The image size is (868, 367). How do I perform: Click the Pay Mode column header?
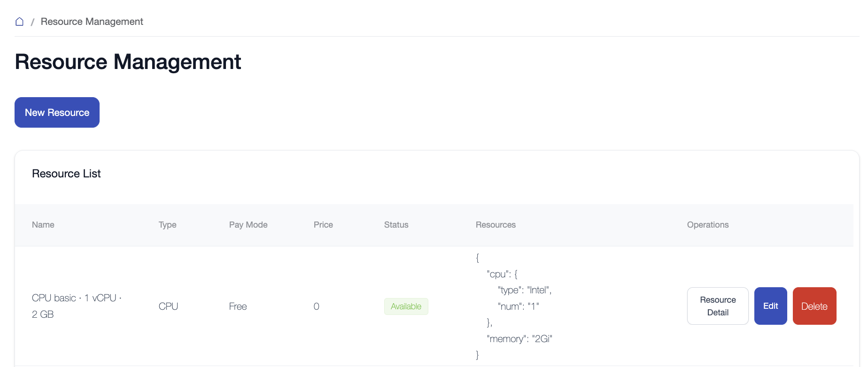(248, 225)
